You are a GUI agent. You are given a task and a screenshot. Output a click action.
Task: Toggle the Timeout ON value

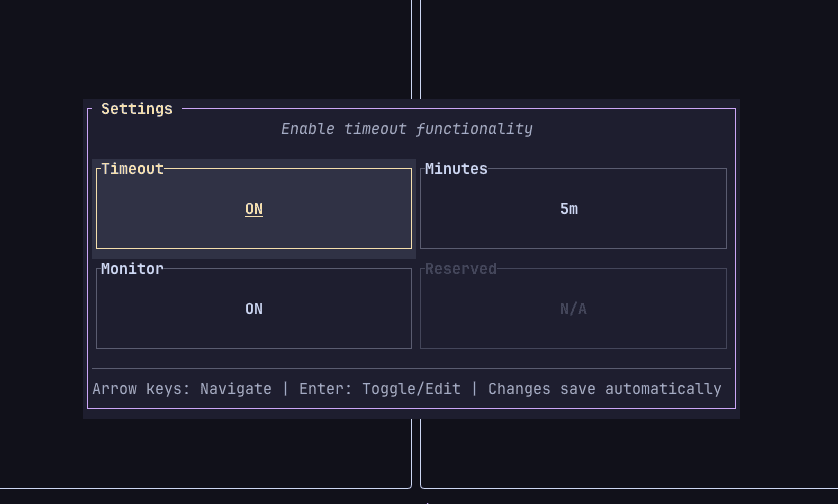click(254, 209)
